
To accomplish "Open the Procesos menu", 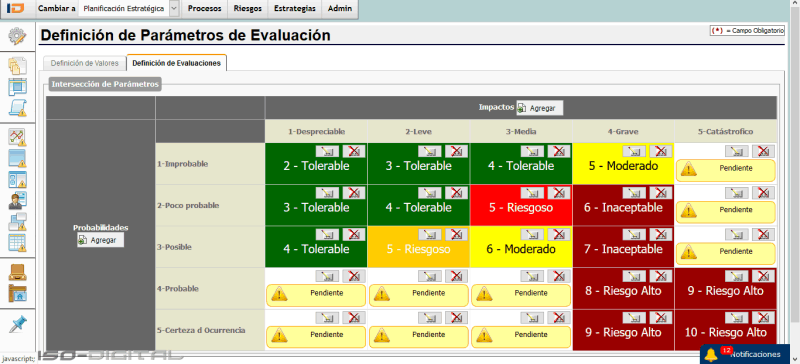I will tap(205, 9).
